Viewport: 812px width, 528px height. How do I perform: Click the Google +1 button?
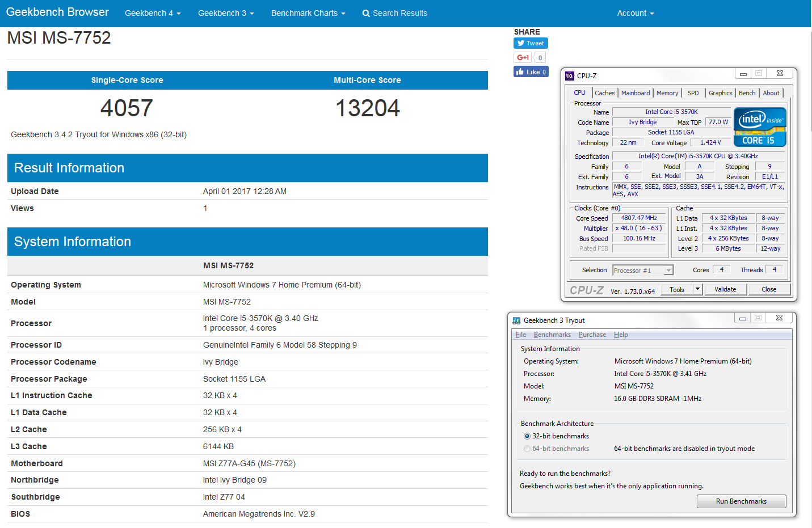[523, 57]
